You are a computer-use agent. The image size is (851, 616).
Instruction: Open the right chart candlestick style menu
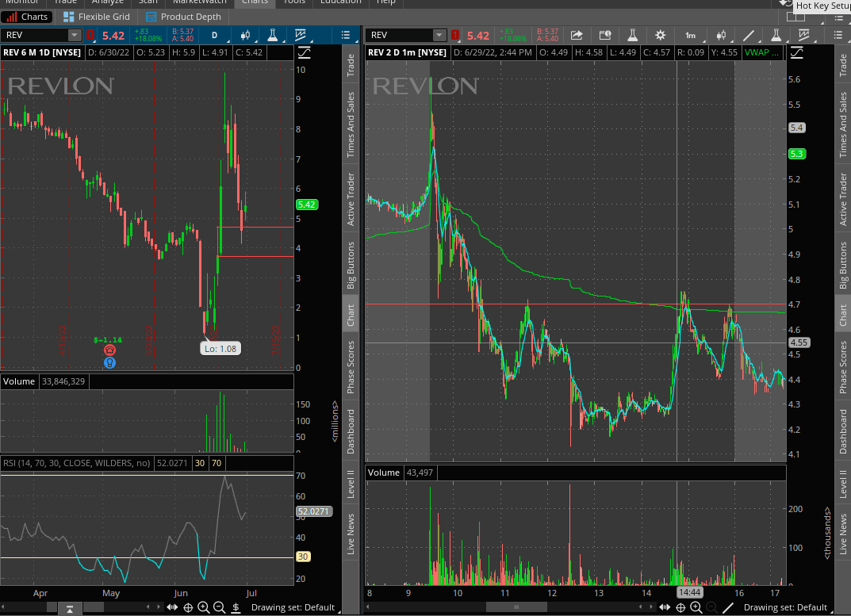pyautogui.click(x=721, y=35)
